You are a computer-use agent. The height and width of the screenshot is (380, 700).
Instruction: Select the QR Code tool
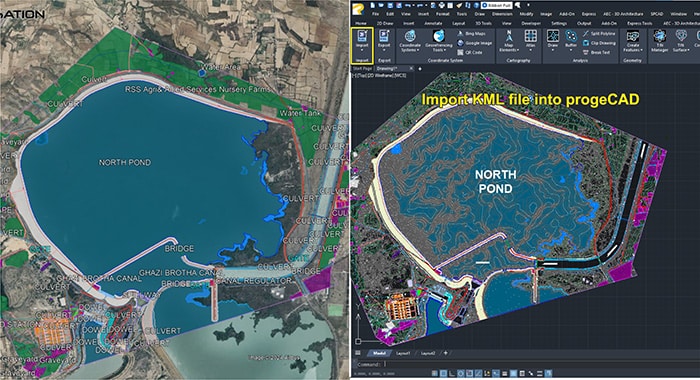(x=470, y=52)
